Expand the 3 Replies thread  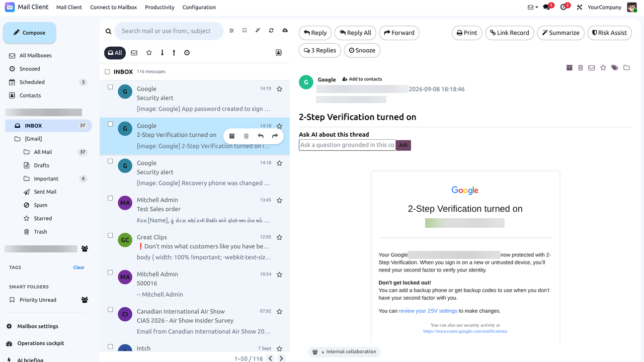point(320,50)
